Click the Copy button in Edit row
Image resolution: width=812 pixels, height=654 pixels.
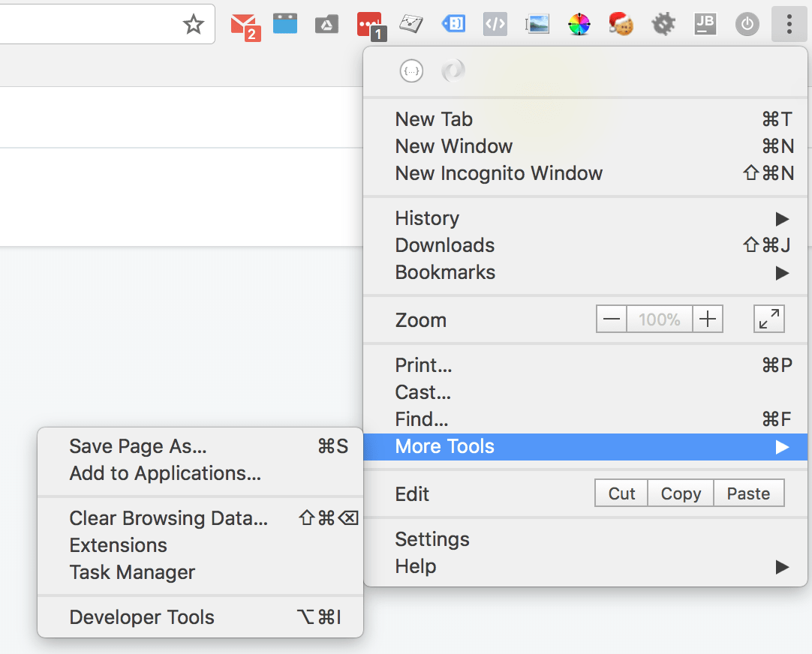click(x=681, y=493)
